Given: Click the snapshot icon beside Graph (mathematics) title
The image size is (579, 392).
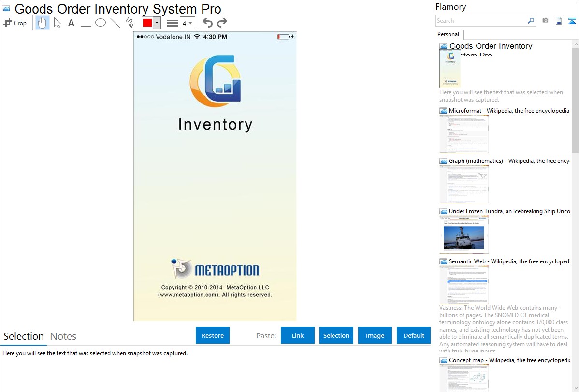Looking at the screenshot, I should [x=443, y=161].
